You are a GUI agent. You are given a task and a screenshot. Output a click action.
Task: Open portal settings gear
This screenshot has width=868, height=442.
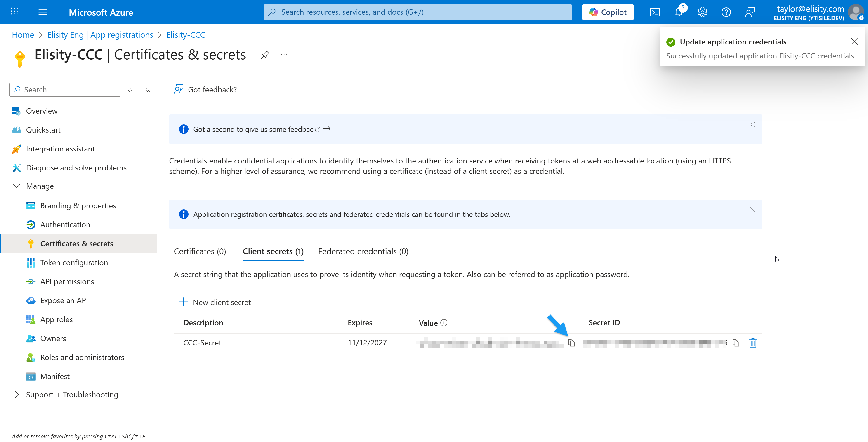tap(702, 12)
